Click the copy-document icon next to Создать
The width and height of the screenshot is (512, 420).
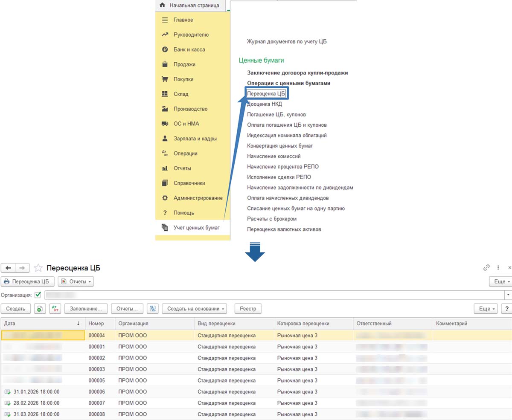click(40, 309)
